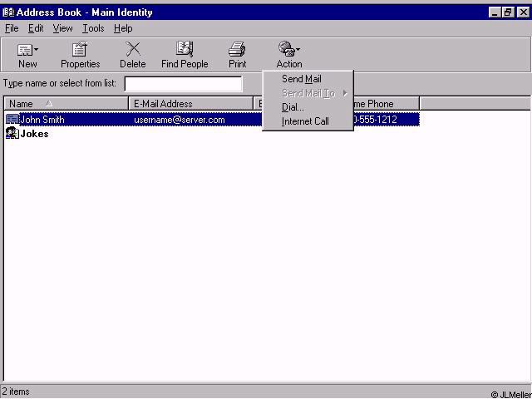Open Properties for the selected contact

point(80,50)
